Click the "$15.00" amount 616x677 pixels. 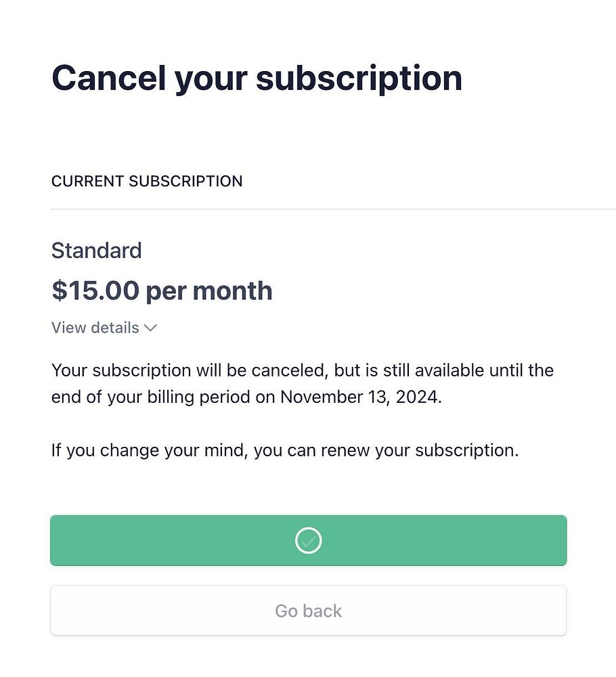pyautogui.click(x=95, y=290)
